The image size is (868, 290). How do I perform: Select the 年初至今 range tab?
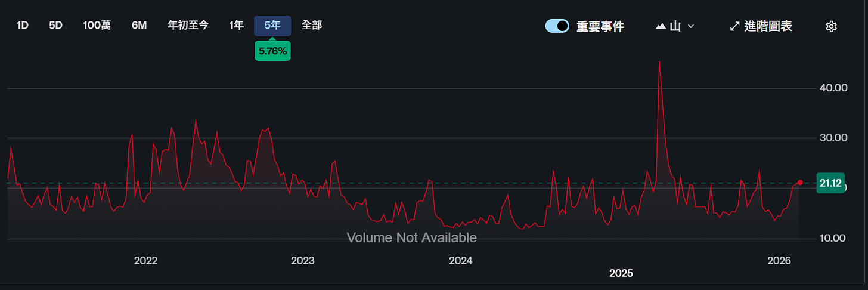click(188, 26)
